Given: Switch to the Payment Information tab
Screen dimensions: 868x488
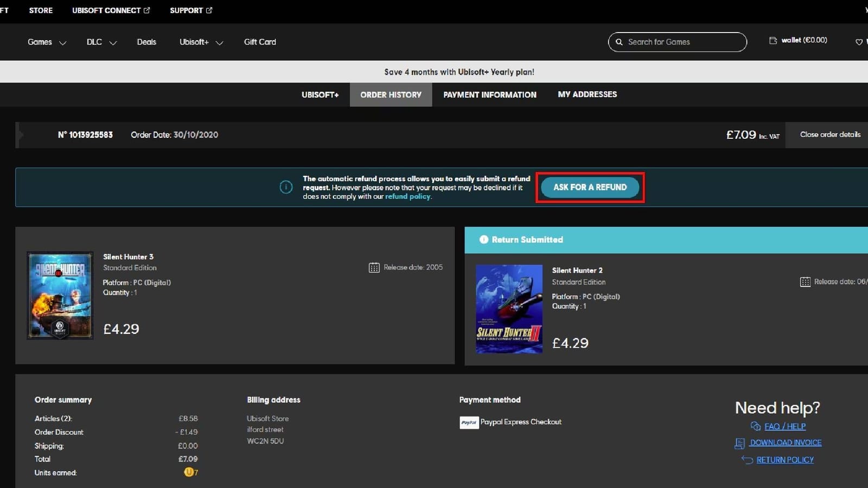Looking at the screenshot, I should [x=489, y=94].
